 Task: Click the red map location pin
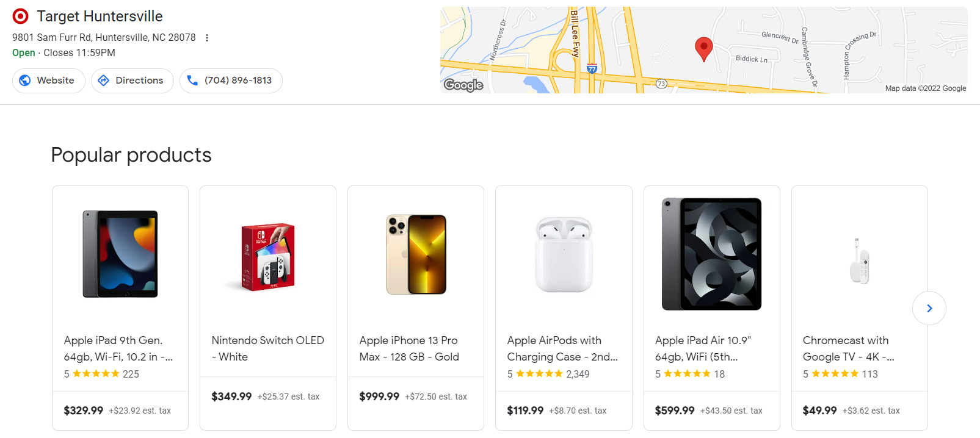pos(703,48)
